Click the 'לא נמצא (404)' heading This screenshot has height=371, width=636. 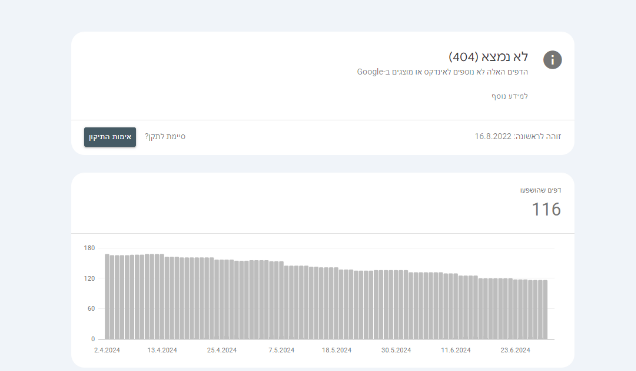point(488,57)
